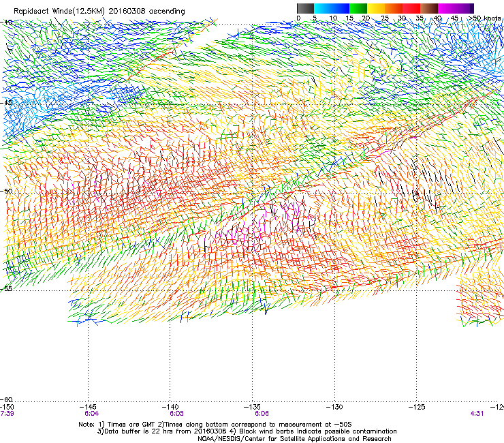Click the purple time label under -145
This screenshot has height=443, width=504.
click(92, 414)
